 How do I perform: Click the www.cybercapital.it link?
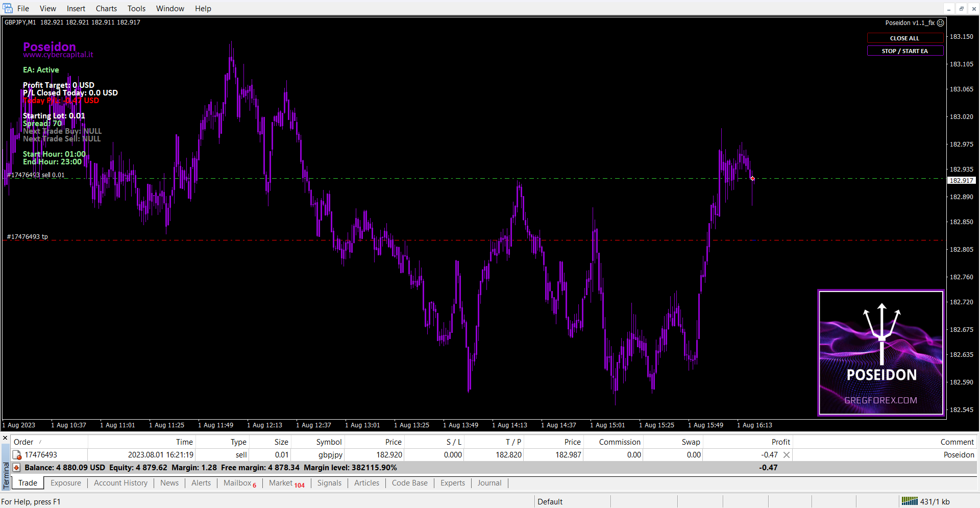pyautogui.click(x=58, y=55)
